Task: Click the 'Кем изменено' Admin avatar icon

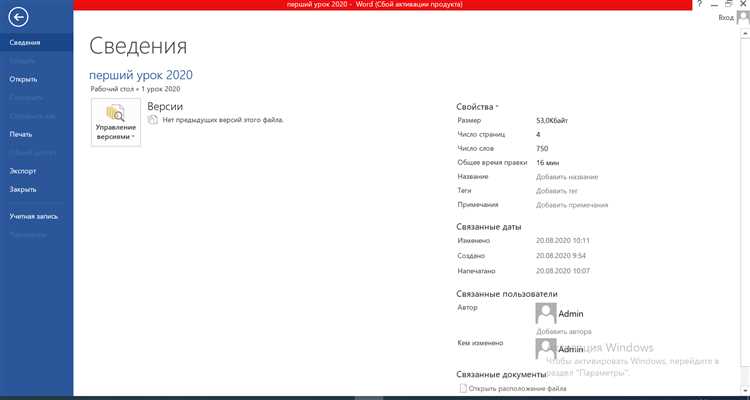Action: (x=546, y=349)
